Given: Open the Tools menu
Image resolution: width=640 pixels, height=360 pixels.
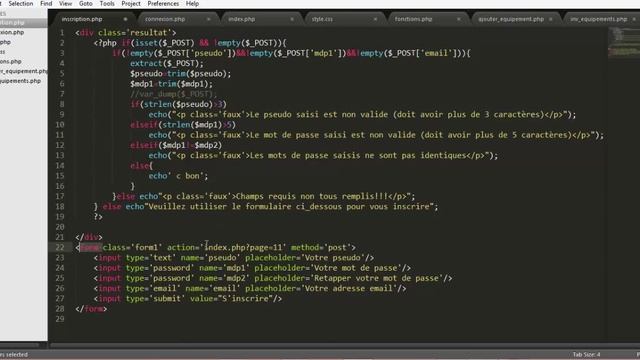Looking at the screenshot, I should pyautogui.click(x=107, y=4).
